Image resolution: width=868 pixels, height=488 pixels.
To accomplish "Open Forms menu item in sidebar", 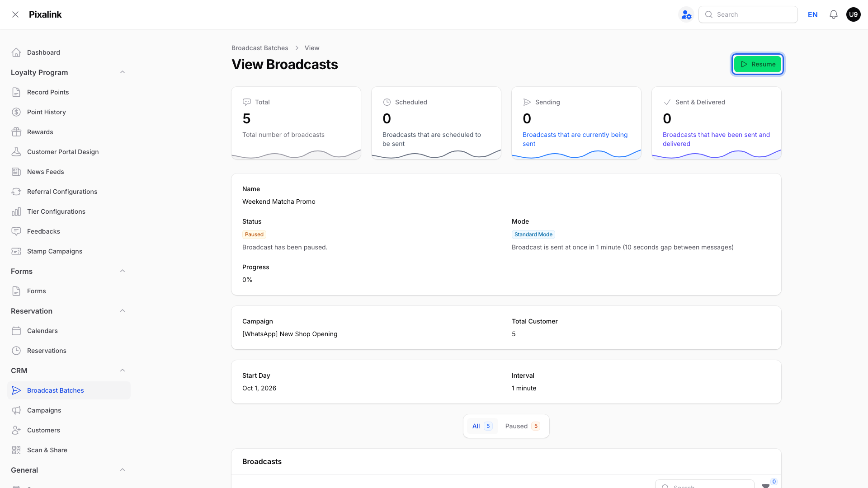I will click(x=69, y=291).
